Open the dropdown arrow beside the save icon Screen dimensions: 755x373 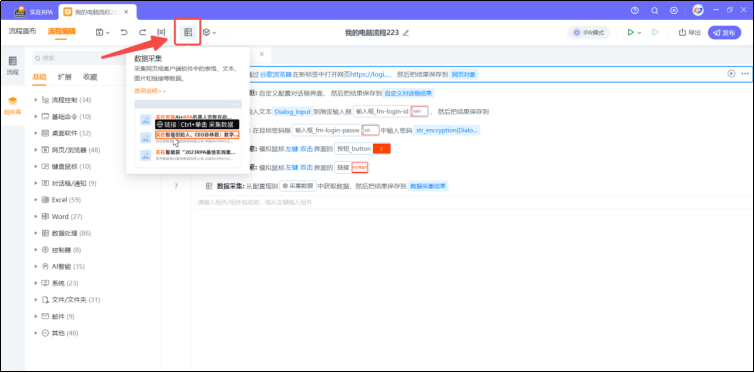[x=108, y=33]
